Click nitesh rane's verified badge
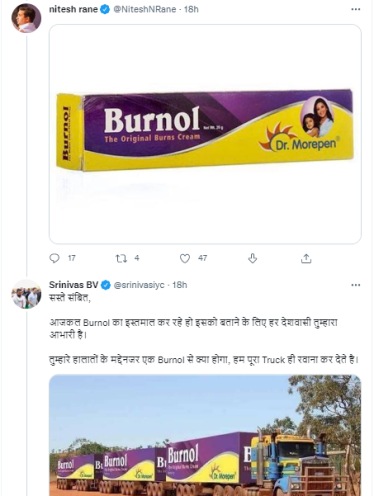This screenshot has width=374, height=496. point(105,9)
